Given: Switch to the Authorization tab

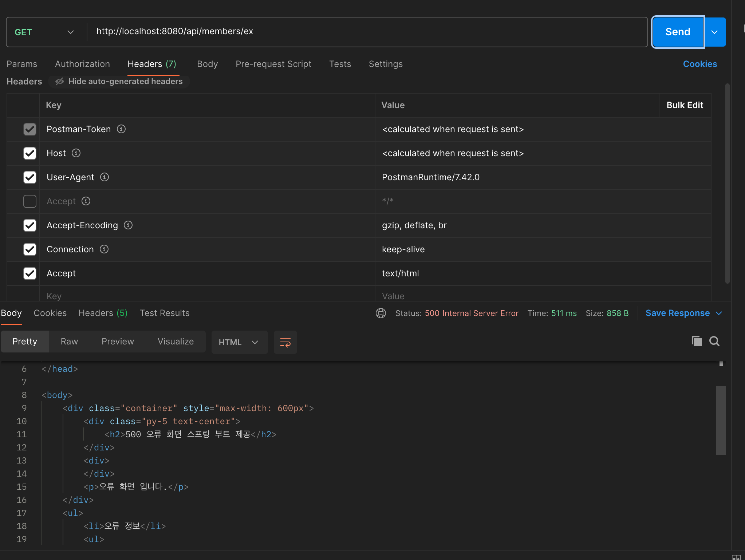Looking at the screenshot, I should tap(82, 64).
